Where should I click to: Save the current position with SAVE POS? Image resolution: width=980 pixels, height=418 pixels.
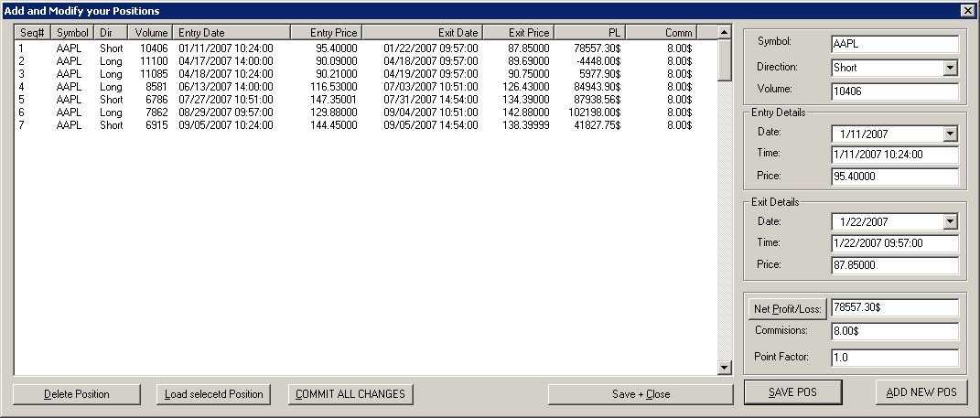[x=792, y=392]
